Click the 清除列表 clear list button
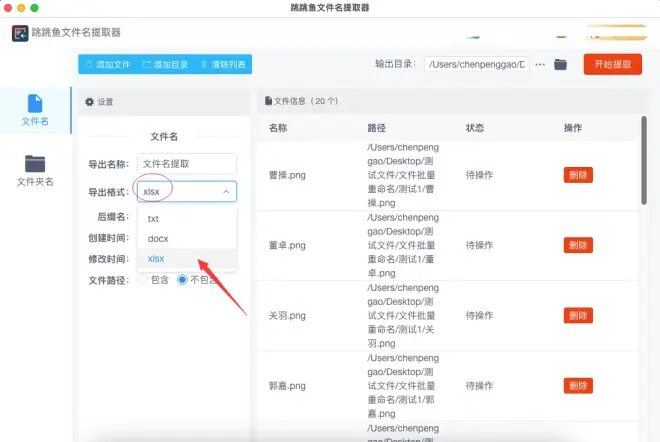The image size is (660, 442). pyautogui.click(x=223, y=64)
